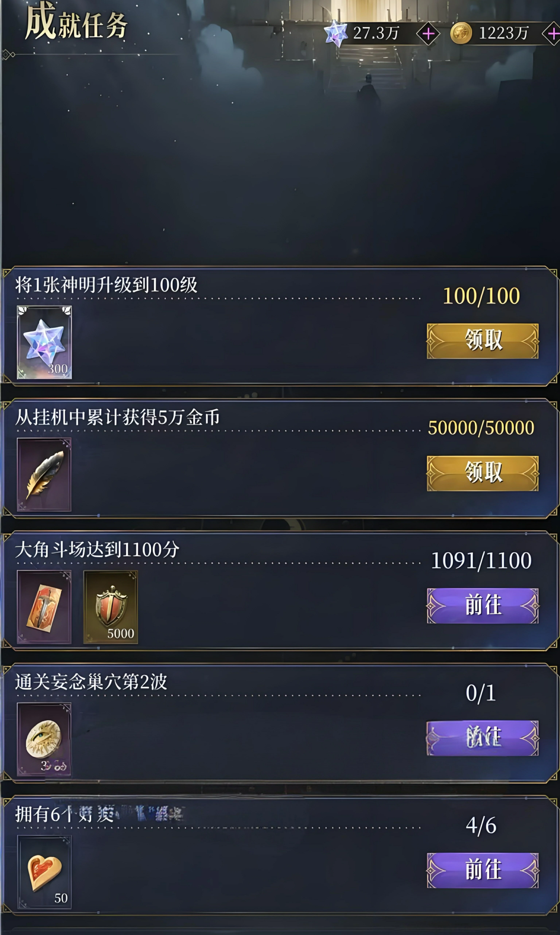Screen dimensions: 560x935
Task: Tap the 27.3万 crystal balance
Action: tap(376, 33)
